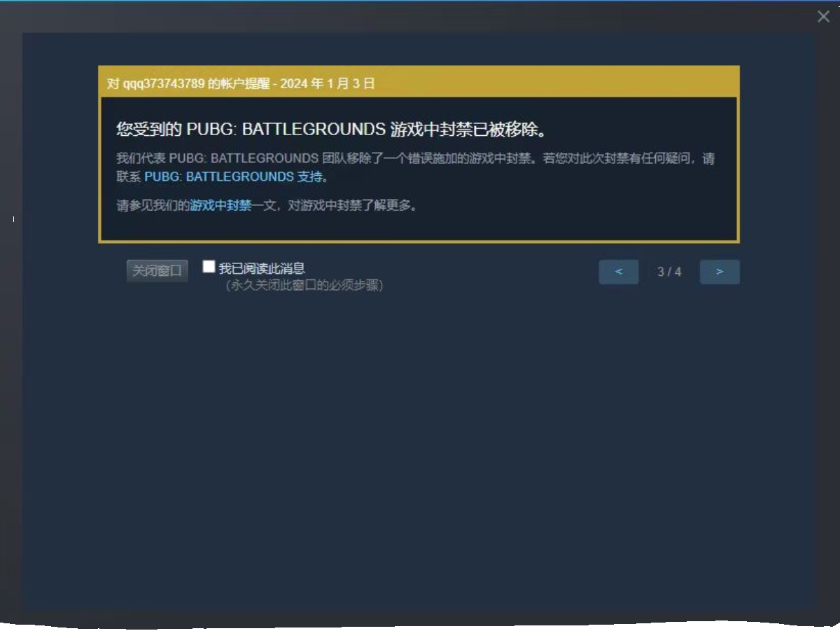Close the dialog with the top-right X icon
The width and height of the screenshot is (840, 631).
pos(823,16)
